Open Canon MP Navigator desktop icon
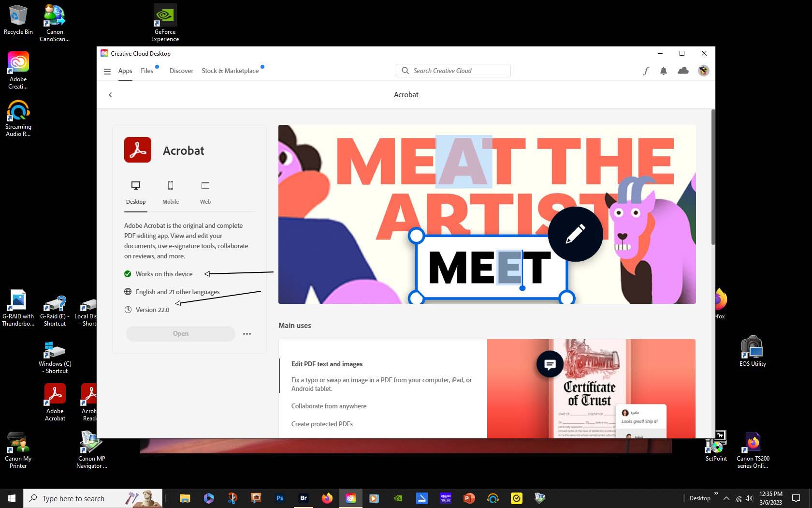The image size is (812, 508). coord(91,450)
